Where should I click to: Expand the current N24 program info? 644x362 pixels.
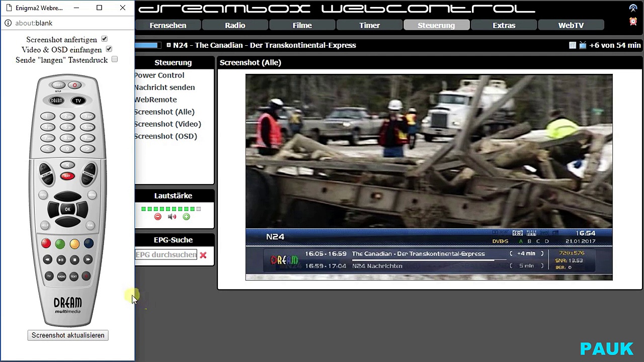coord(169,45)
